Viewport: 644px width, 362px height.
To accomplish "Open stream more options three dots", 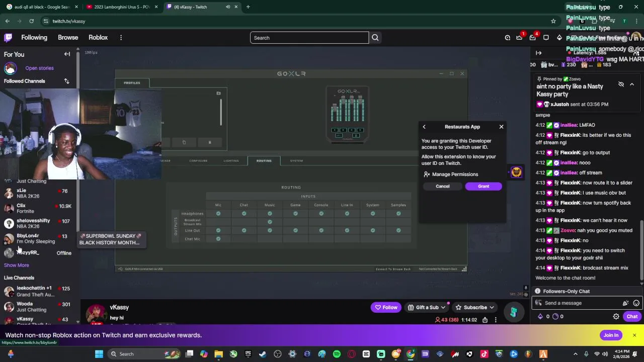I will 496,320.
